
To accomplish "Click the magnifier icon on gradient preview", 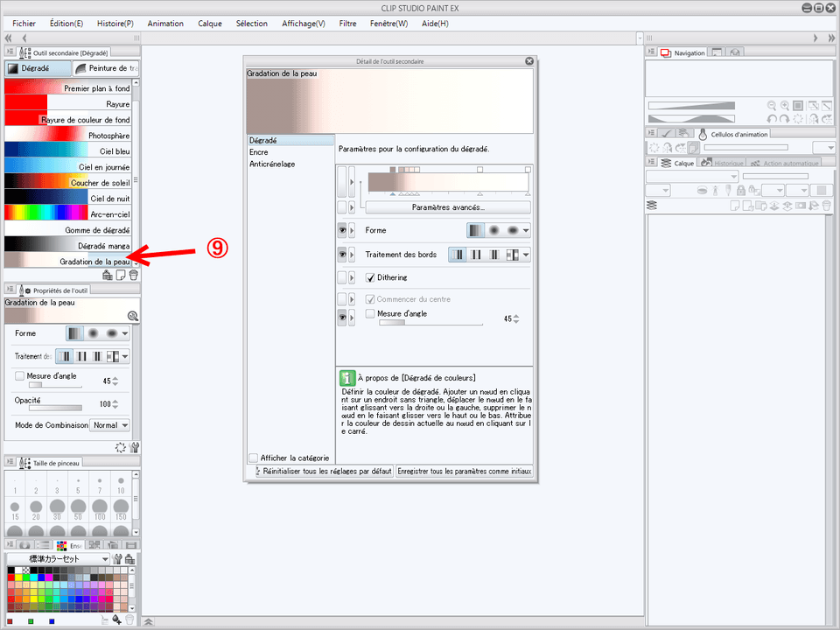I will coord(132,316).
